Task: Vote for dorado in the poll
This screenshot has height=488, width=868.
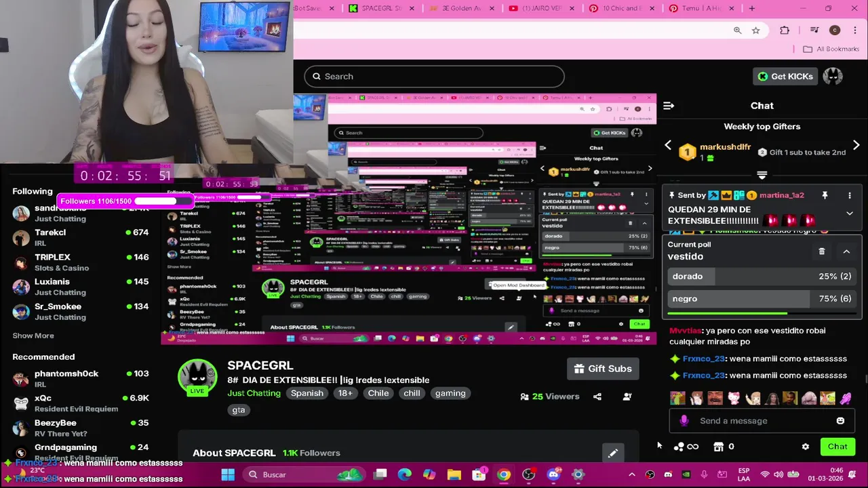Action: click(762, 277)
